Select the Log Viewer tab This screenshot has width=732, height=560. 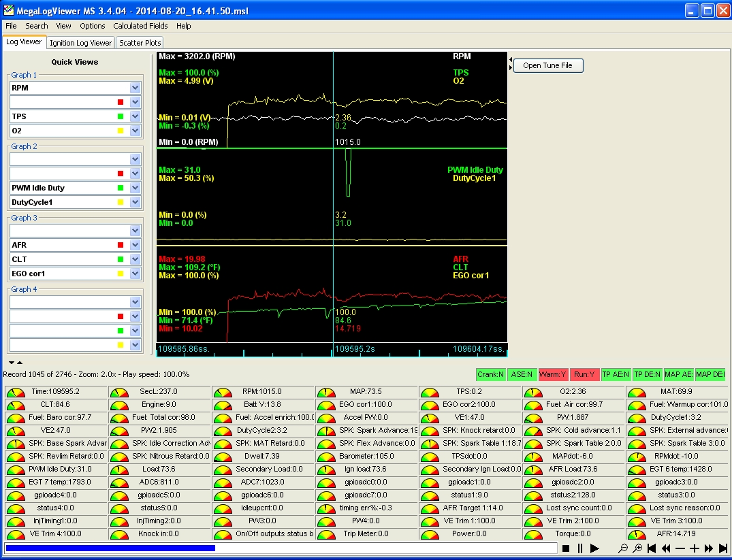pos(24,42)
